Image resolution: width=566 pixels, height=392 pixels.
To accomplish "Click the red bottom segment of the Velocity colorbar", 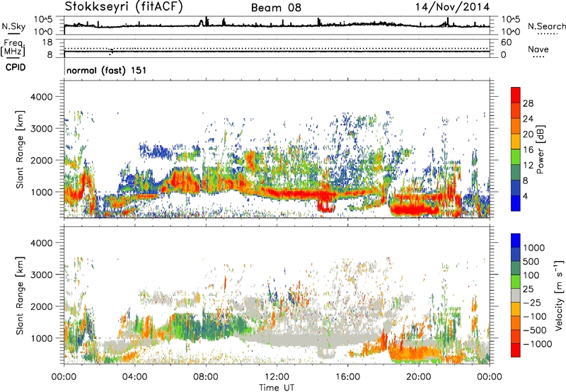I will (x=516, y=350).
